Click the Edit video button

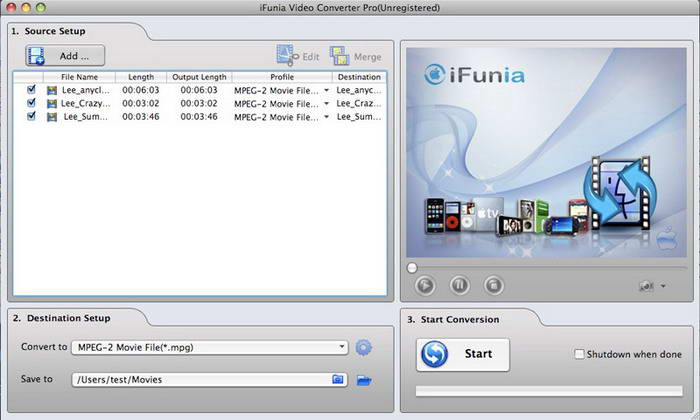298,56
